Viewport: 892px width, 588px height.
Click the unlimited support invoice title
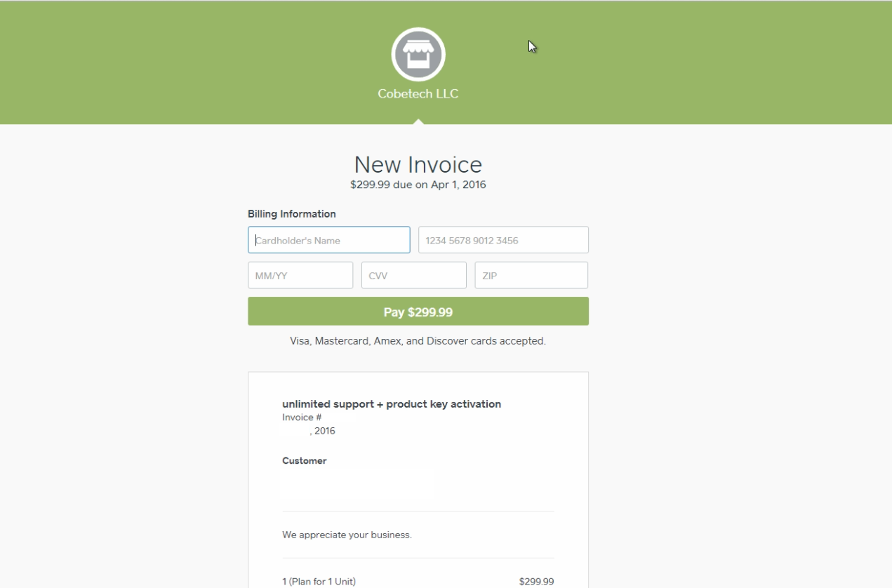(392, 404)
